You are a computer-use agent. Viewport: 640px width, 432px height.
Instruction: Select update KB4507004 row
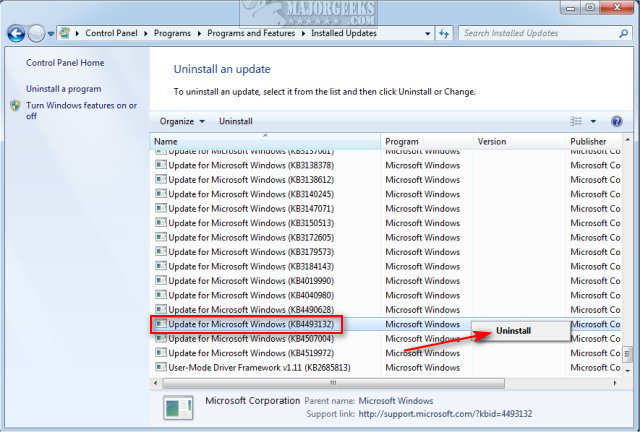click(387, 338)
